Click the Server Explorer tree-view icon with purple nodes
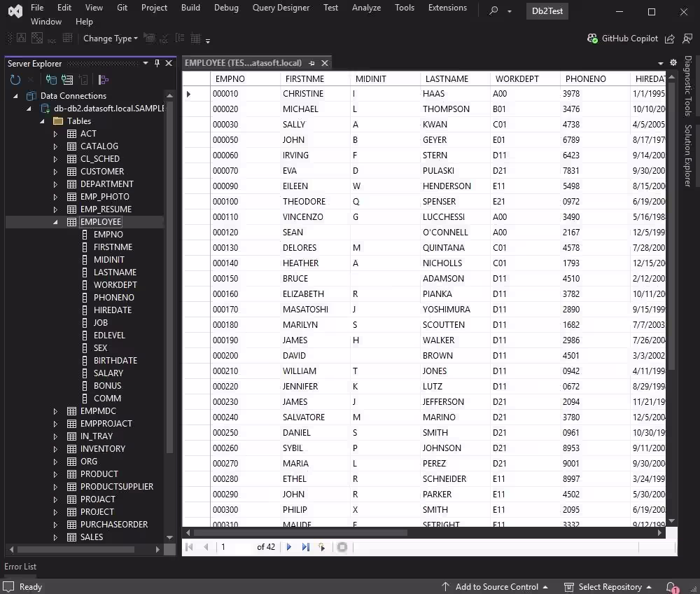 103,80
